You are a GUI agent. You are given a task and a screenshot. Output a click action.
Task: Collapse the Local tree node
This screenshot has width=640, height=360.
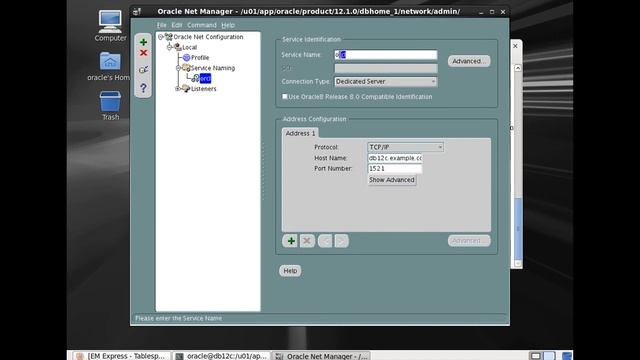click(169, 47)
